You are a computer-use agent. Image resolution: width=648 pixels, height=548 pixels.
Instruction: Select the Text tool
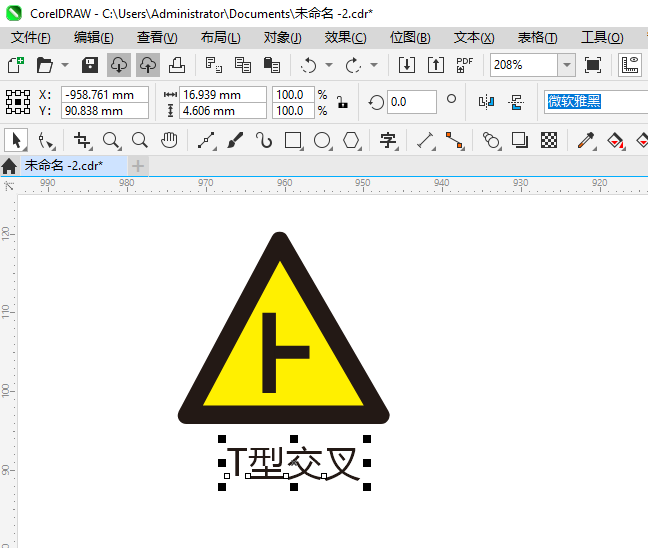click(388, 141)
